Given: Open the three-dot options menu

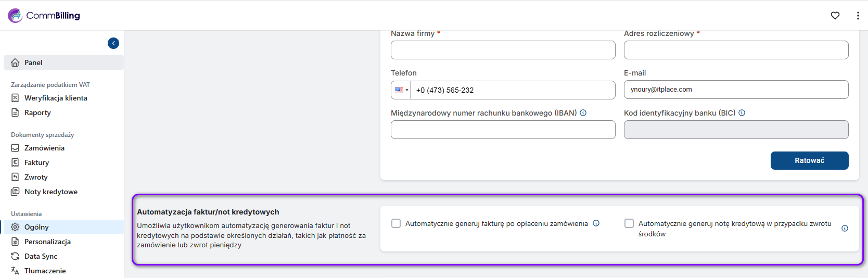Looking at the screenshot, I should click(858, 16).
